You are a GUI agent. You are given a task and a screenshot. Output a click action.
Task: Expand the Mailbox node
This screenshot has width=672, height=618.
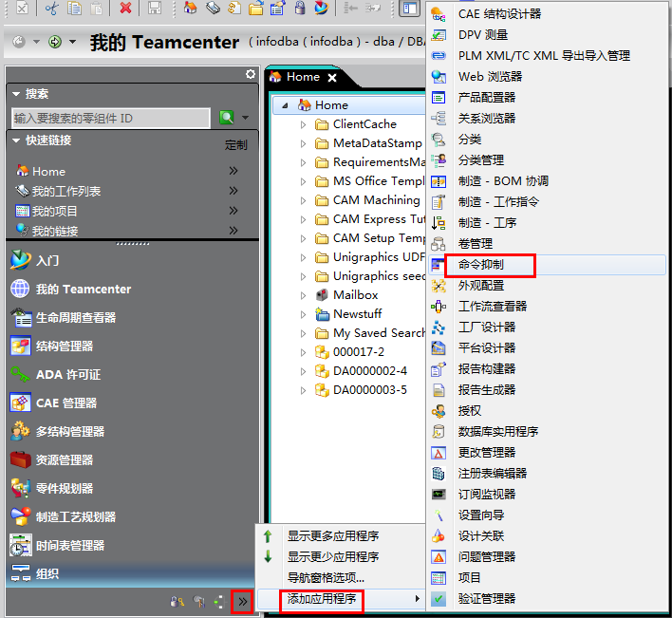(x=303, y=295)
